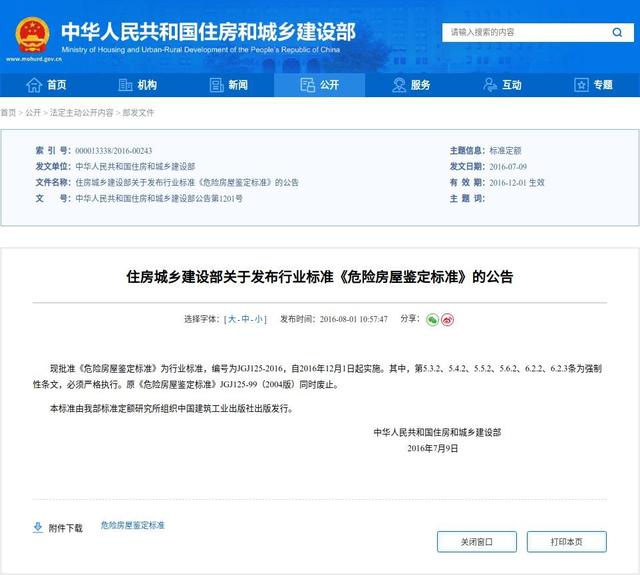
Task: Share the article via WeChat icon
Action: 433,320
